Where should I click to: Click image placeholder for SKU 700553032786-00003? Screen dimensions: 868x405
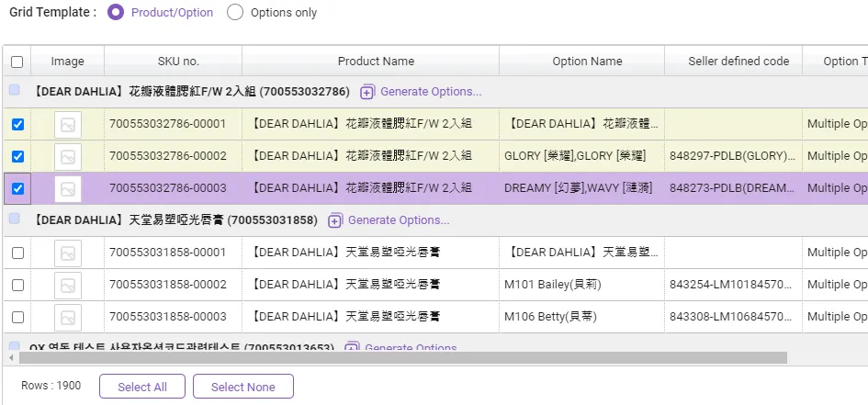tap(67, 189)
